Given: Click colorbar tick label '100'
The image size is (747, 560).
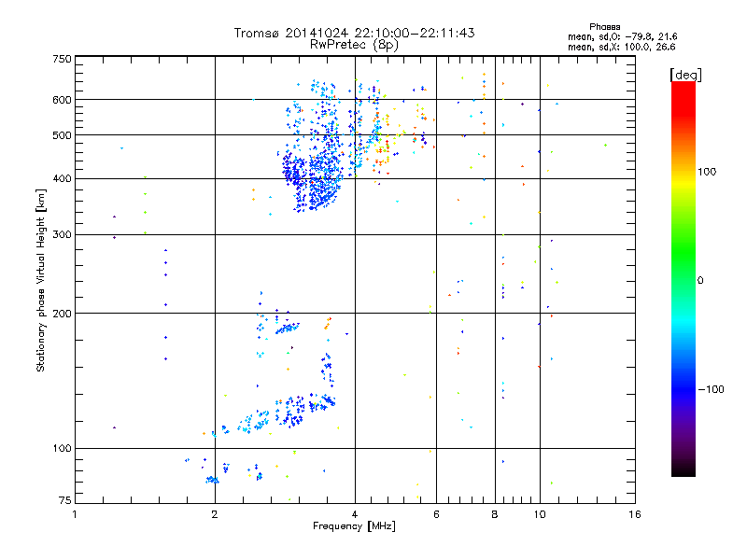Looking at the screenshot, I should [x=707, y=172].
